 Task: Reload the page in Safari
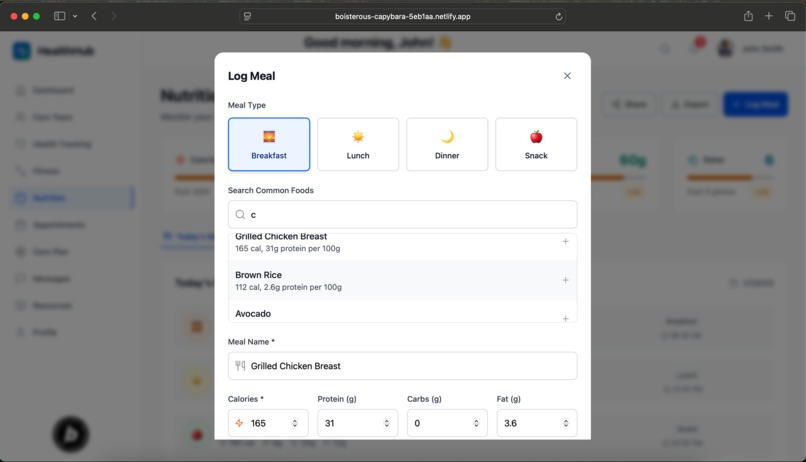click(559, 16)
